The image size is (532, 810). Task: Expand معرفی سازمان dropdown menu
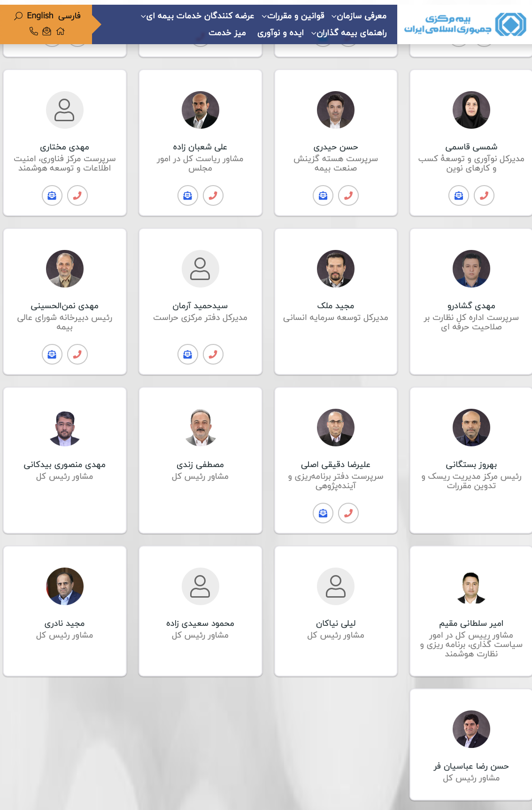pos(359,16)
